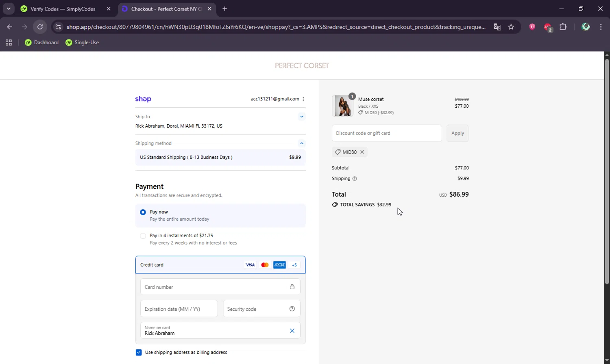Open the ad blocker extension with badge
This screenshot has height=364, width=610.
tap(548, 27)
